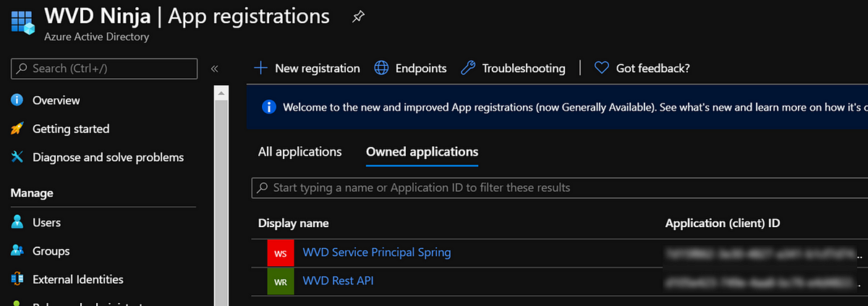
Task: Switch to the All applications tab
Action: [x=299, y=152]
